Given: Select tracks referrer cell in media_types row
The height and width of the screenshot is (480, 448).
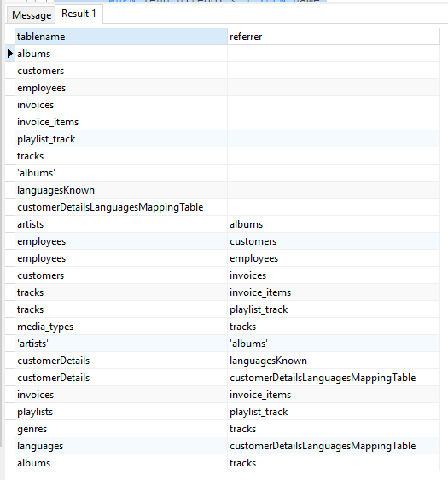Looking at the screenshot, I should pyautogui.click(x=334, y=327).
